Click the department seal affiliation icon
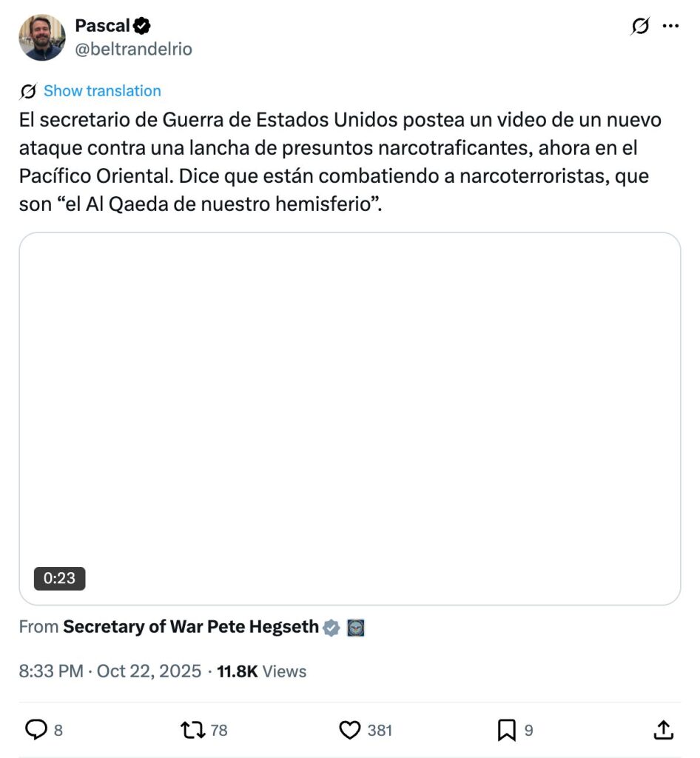700x758 pixels. click(x=356, y=628)
